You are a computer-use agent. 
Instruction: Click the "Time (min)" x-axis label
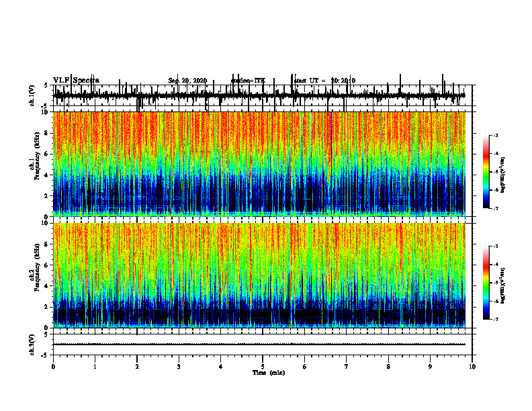pyautogui.click(x=269, y=373)
